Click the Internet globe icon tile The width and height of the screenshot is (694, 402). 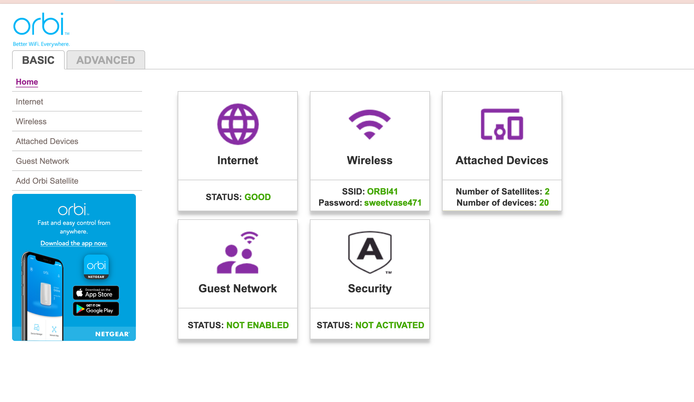[238, 125]
